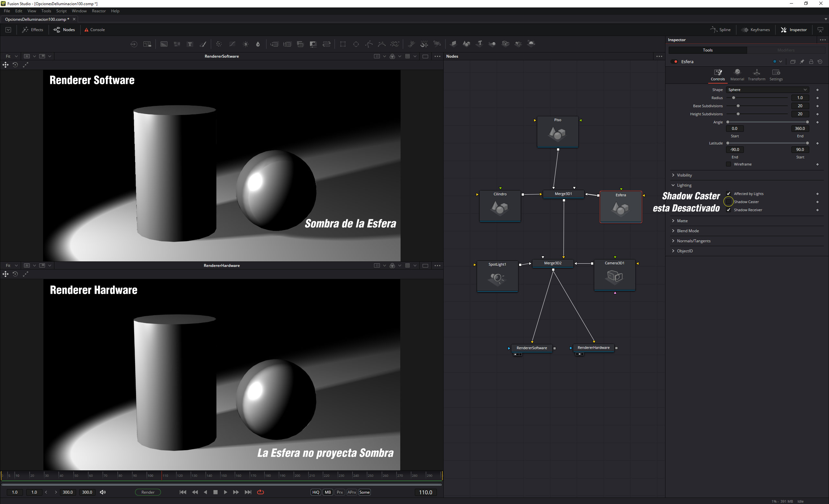Viewport: 829px width, 504px height.
Task: Add a Rectangle mask tool
Action: click(343, 44)
